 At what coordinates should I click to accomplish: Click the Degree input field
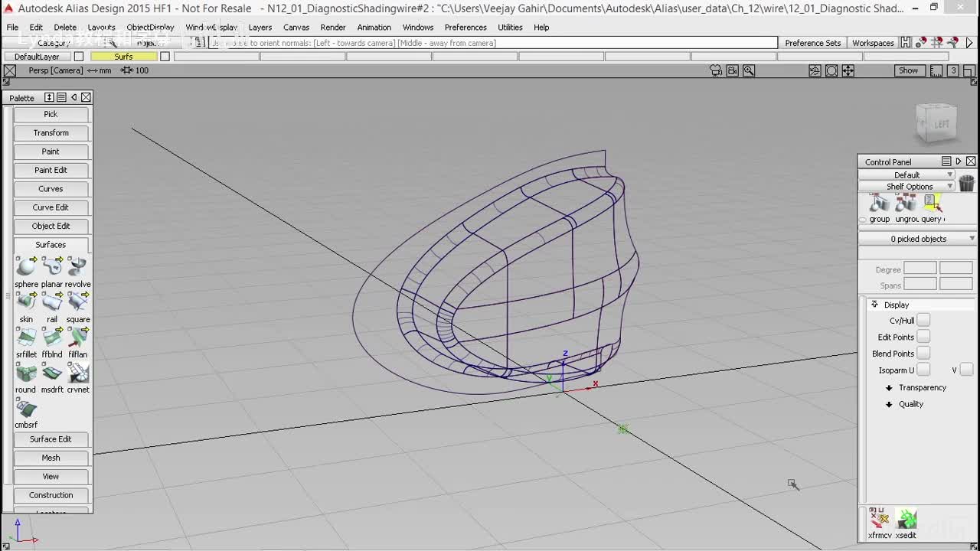920,269
